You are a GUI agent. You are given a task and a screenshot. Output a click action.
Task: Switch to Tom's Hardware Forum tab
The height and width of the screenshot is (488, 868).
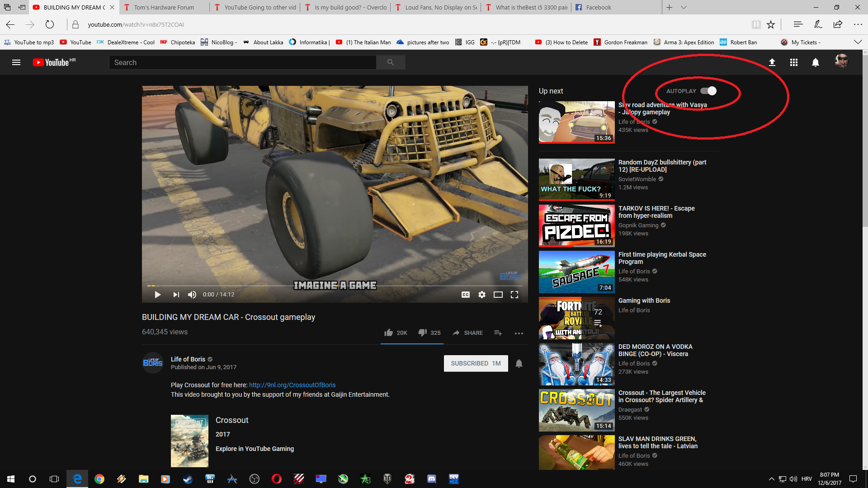click(165, 7)
